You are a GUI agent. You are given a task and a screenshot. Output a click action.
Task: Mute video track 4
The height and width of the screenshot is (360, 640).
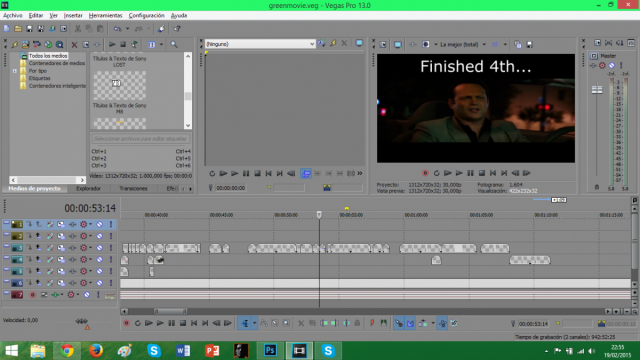pyautogui.click(x=100, y=260)
